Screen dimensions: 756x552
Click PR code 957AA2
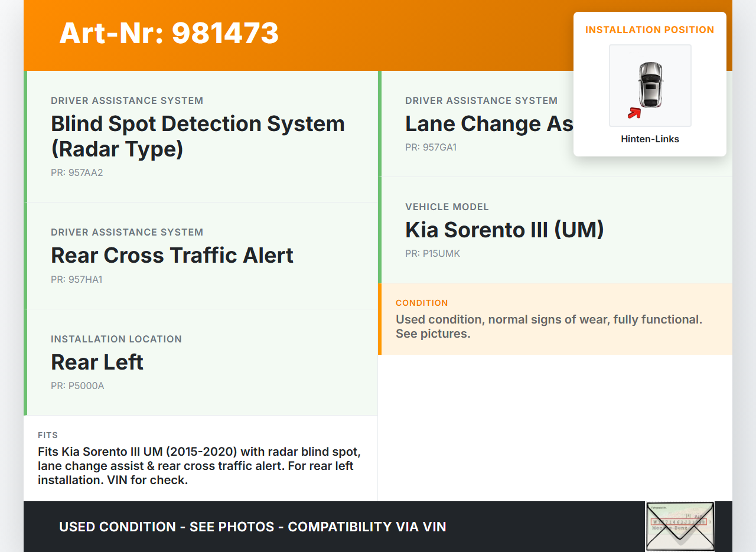point(77,173)
